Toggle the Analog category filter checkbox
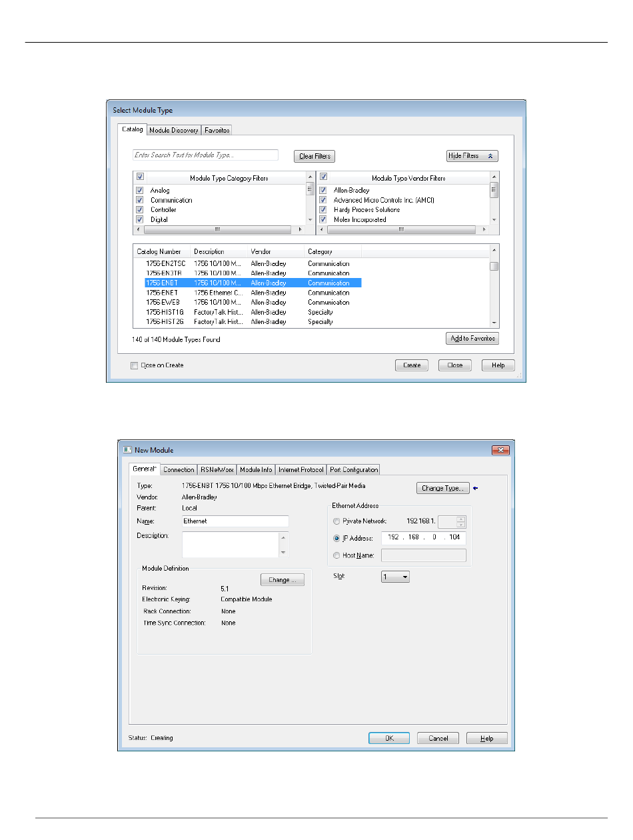Image resolution: width=633 pixels, height=840 pixels. 140,191
